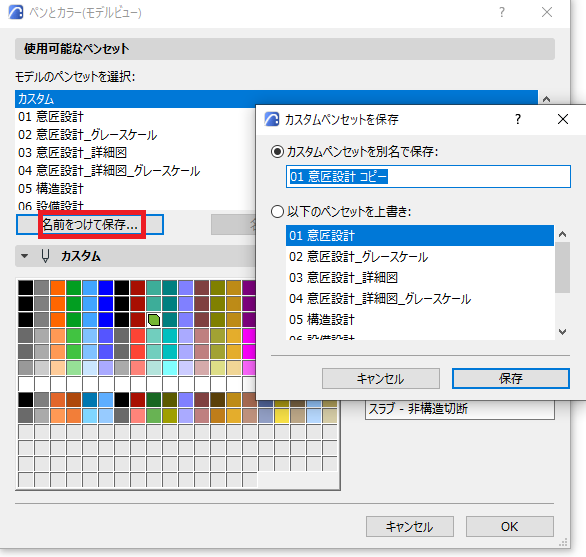Viewport: 586px width, 557px height.
Task: Pick the dark chocolate brown pen swatch
Action: (218, 400)
